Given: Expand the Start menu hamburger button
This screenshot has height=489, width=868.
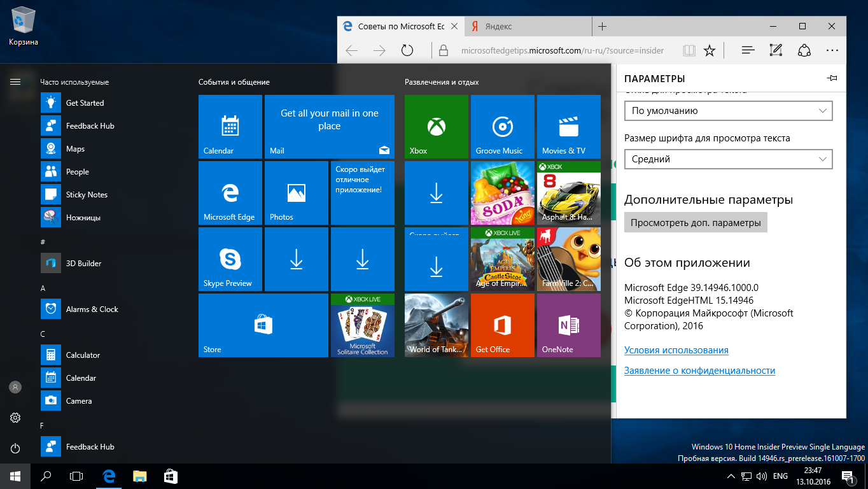Looking at the screenshot, I should click(x=15, y=81).
